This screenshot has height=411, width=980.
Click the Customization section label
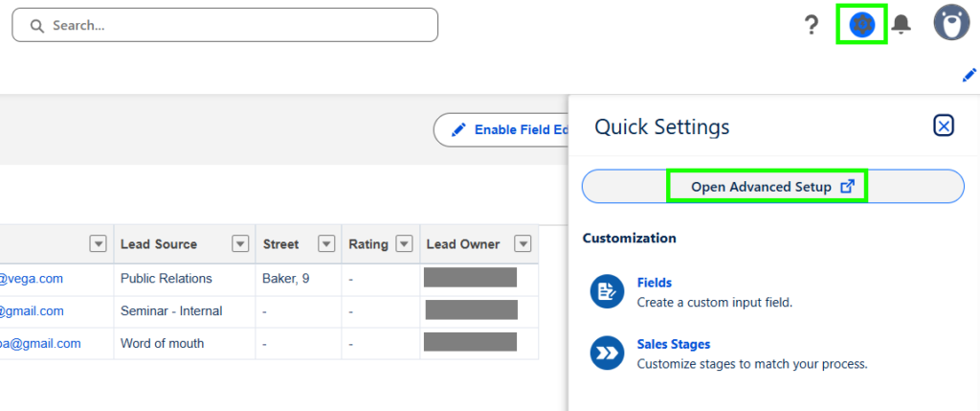[630, 239]
